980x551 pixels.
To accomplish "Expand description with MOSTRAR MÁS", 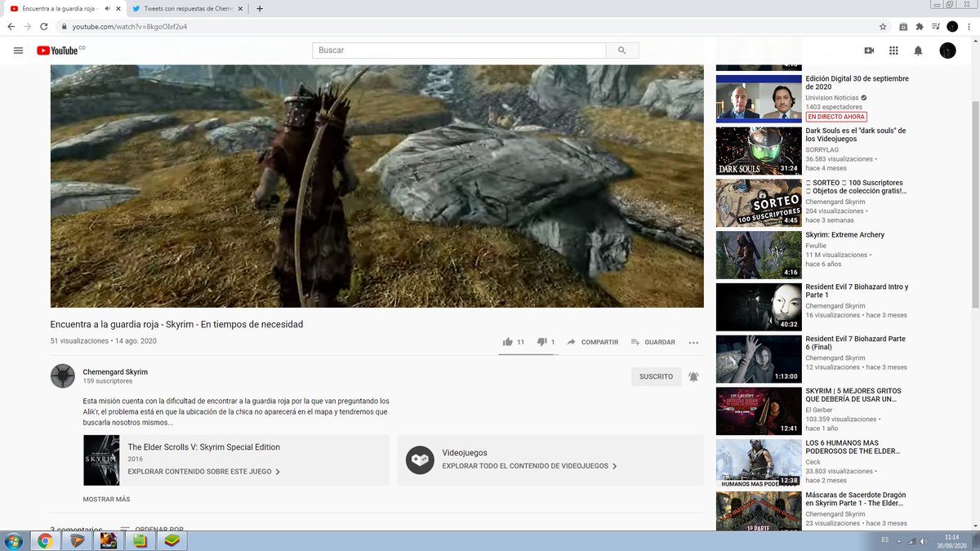I will point(106,499).
